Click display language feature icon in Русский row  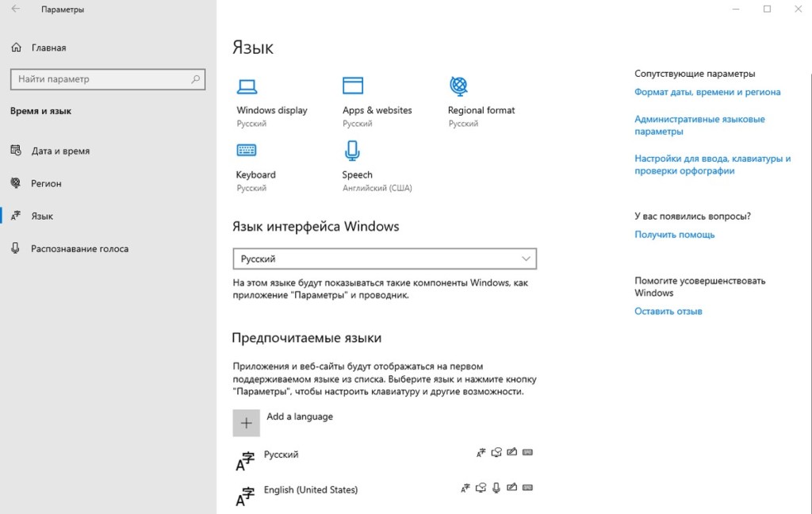pos(481,452)
